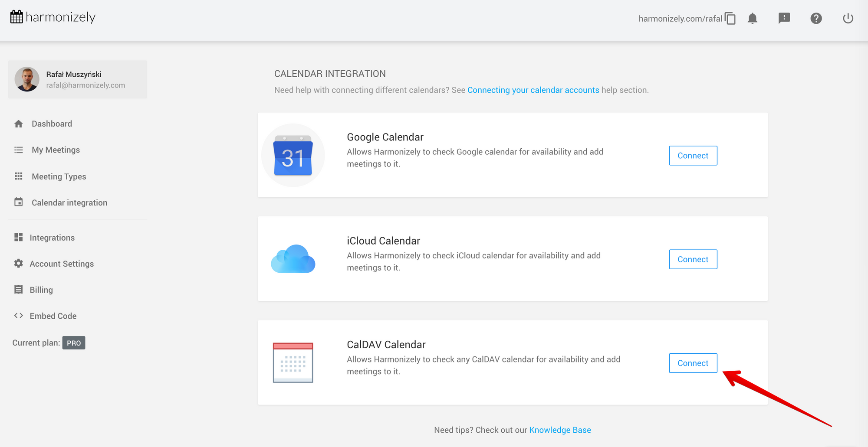868x447 pixels.
Task: Click the CalDAV Calendar heading
Action: click(x=386, y=345)
